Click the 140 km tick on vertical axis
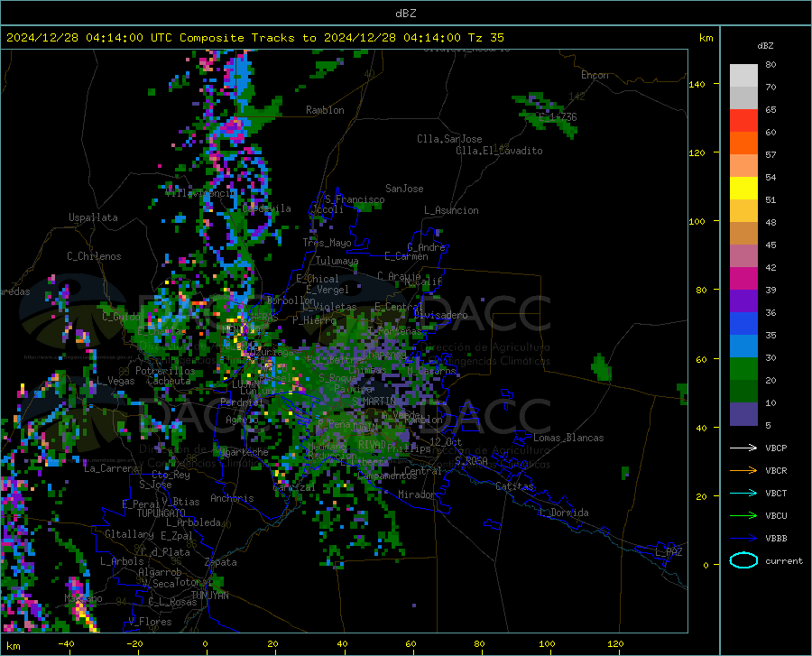Image resolution: width=812 pixels, height=656 pixels. (697, 84)
